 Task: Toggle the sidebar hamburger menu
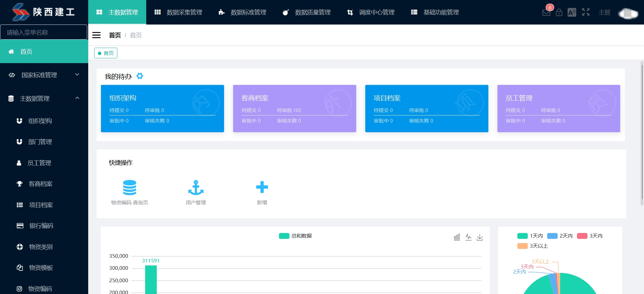pos(97,35)
